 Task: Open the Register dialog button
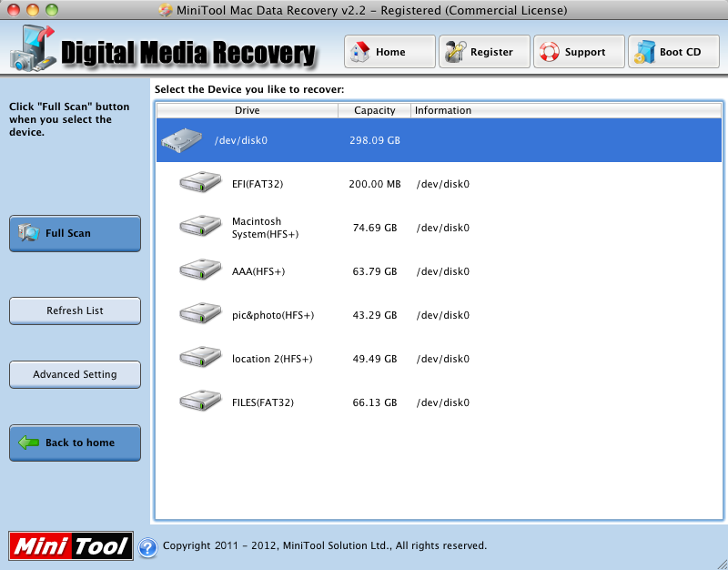click(484, 52)
